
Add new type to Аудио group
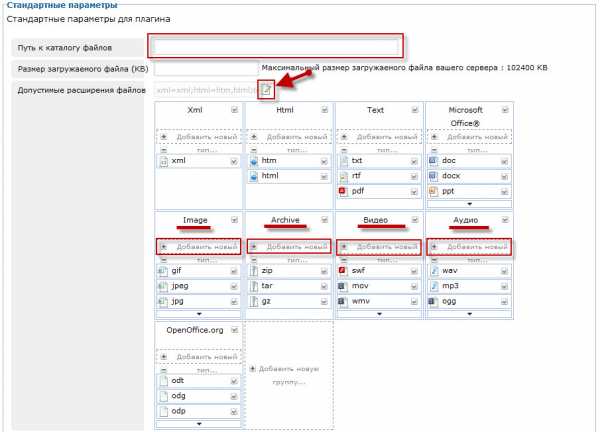[x=470, y=247]
